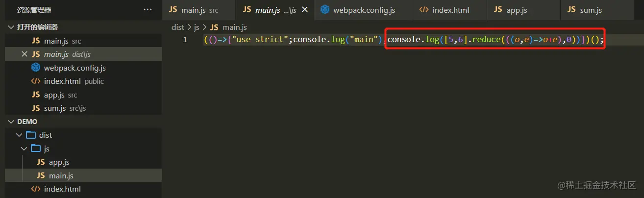
Task: Select main.js dist\js in open editors
Action: 83,54
